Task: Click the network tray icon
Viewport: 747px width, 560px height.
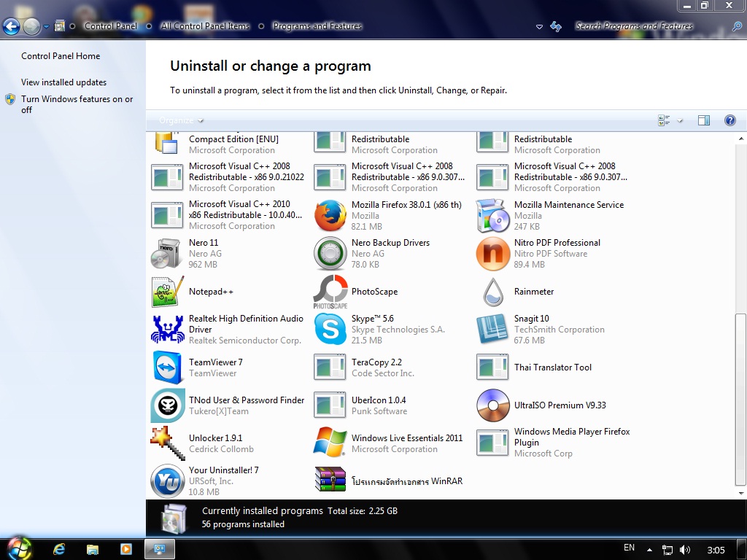Action: tap(667, 550)
